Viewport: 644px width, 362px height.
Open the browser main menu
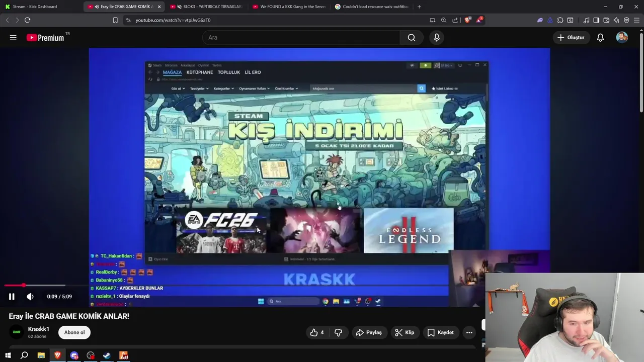637,20
